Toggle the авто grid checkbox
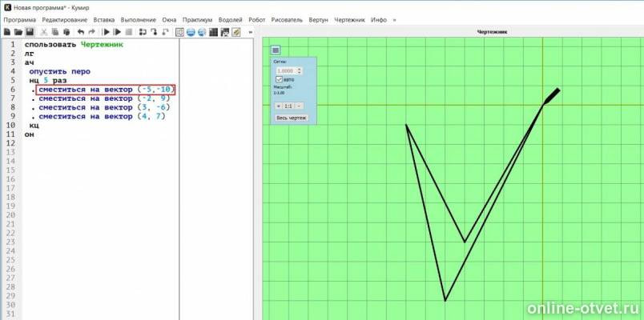 [280, 79]
